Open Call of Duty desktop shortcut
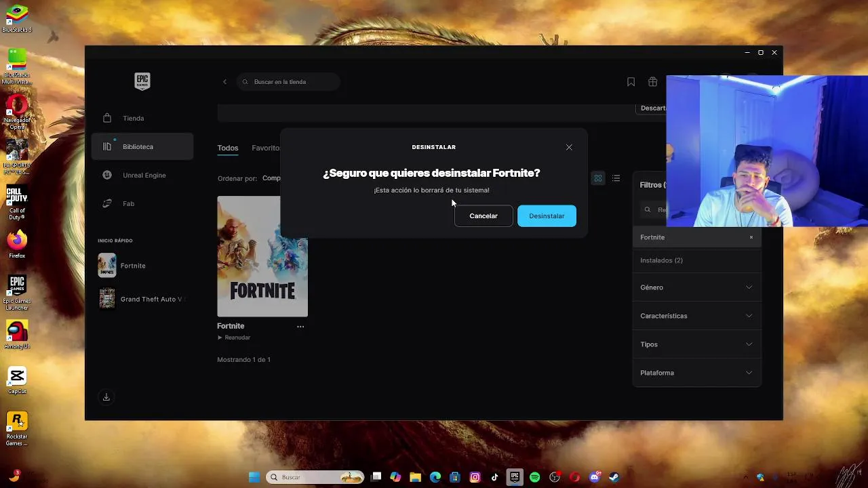The height and width of the screenshot is (488, 868). coord(17,204)
